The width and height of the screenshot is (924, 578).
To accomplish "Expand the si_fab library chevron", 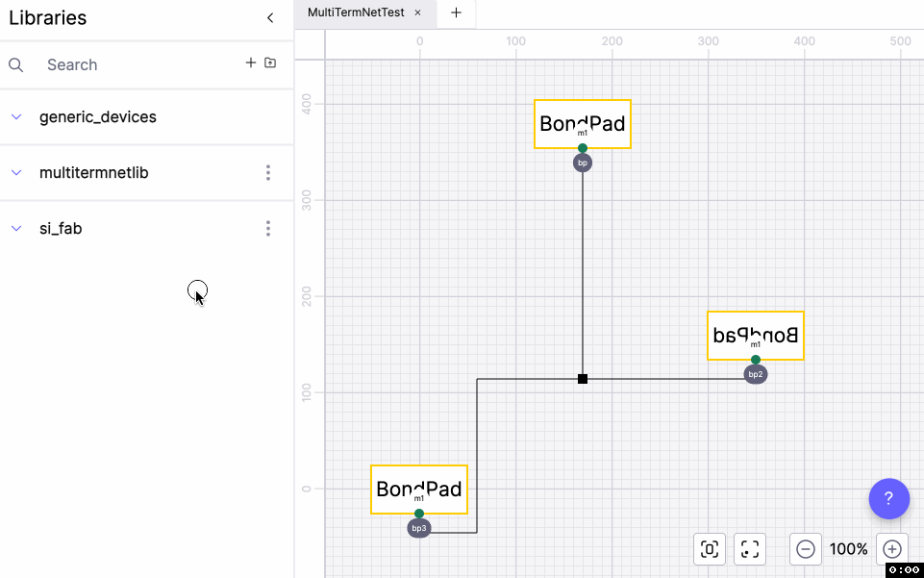I will [x=16, y=229].
